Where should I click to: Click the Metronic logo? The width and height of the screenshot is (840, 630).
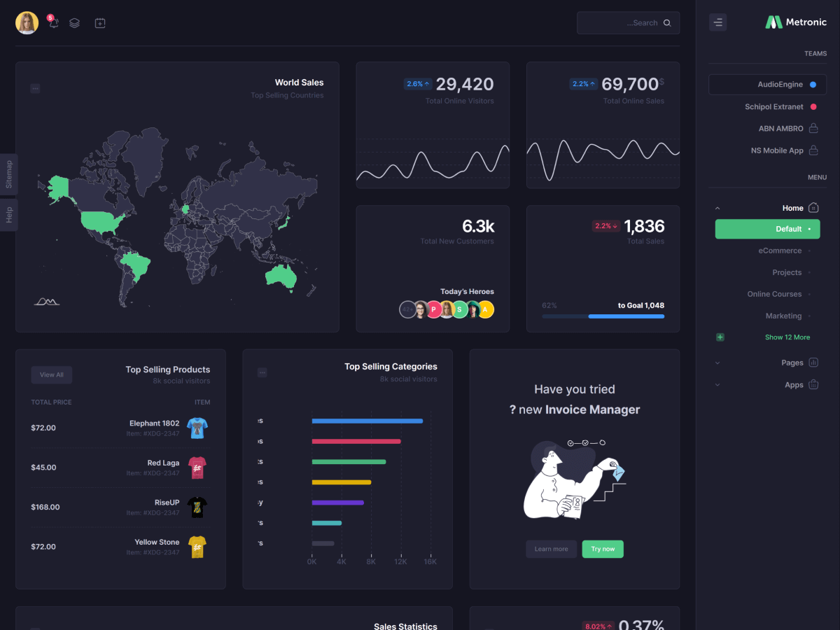[x=796, y=22]
